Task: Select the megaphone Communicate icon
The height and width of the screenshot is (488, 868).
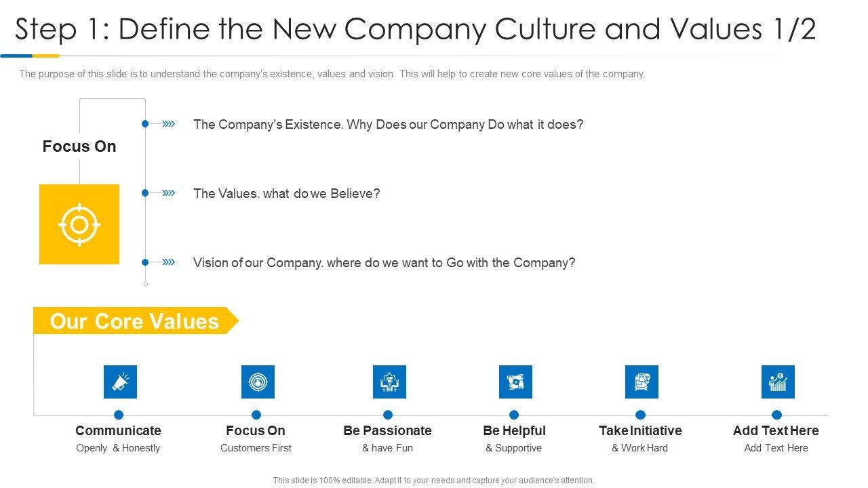Action: [120, 382]
